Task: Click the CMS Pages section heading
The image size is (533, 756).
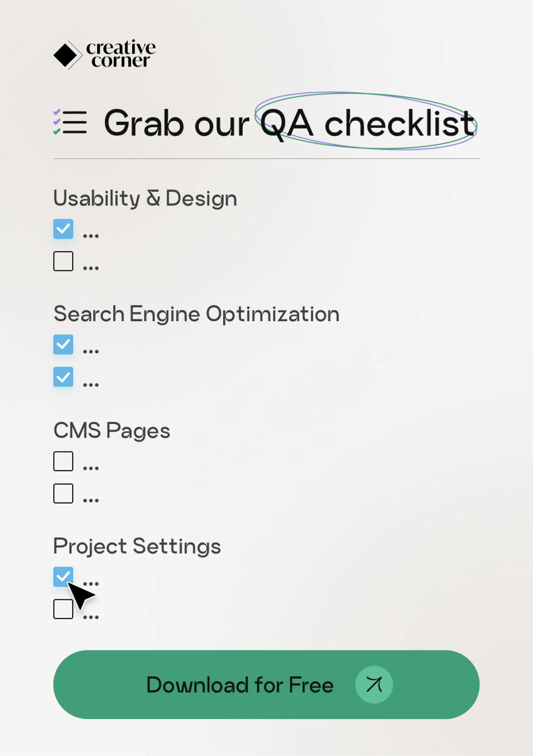Action: (112, 430)
